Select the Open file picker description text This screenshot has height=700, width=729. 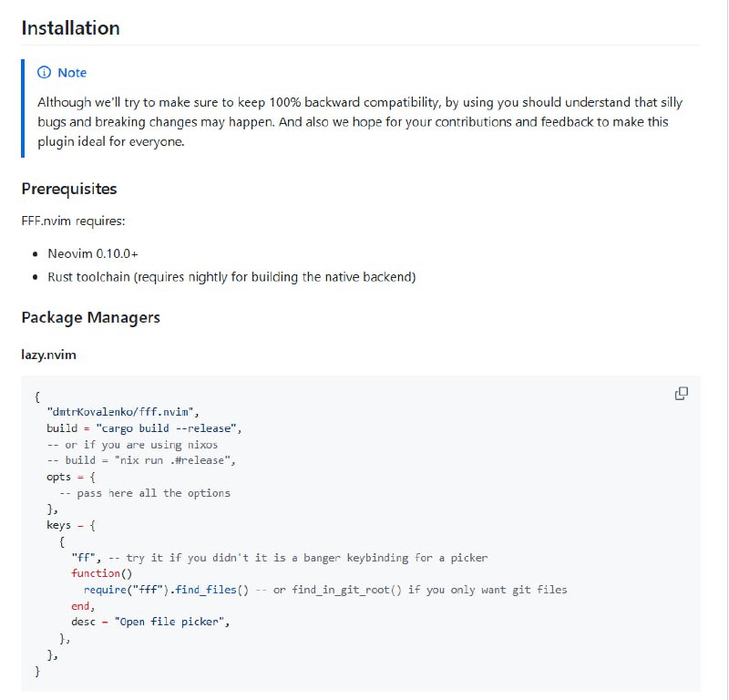(171, 623)
